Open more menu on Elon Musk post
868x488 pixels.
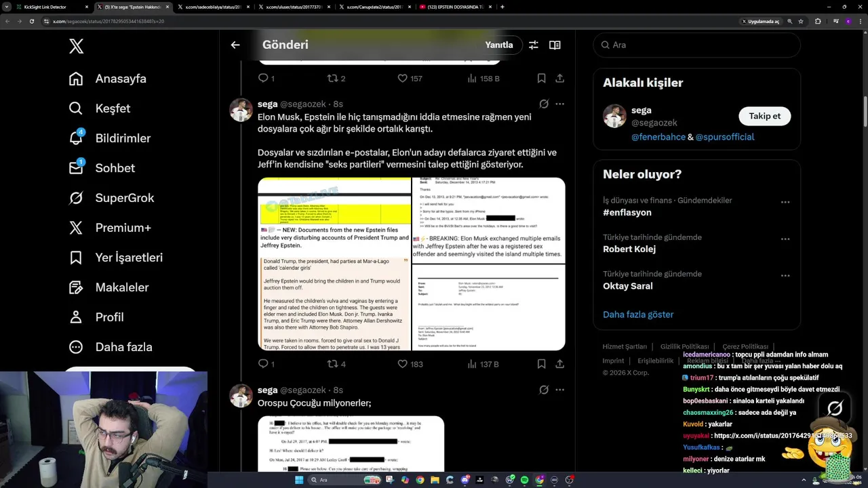pos(560,104)
